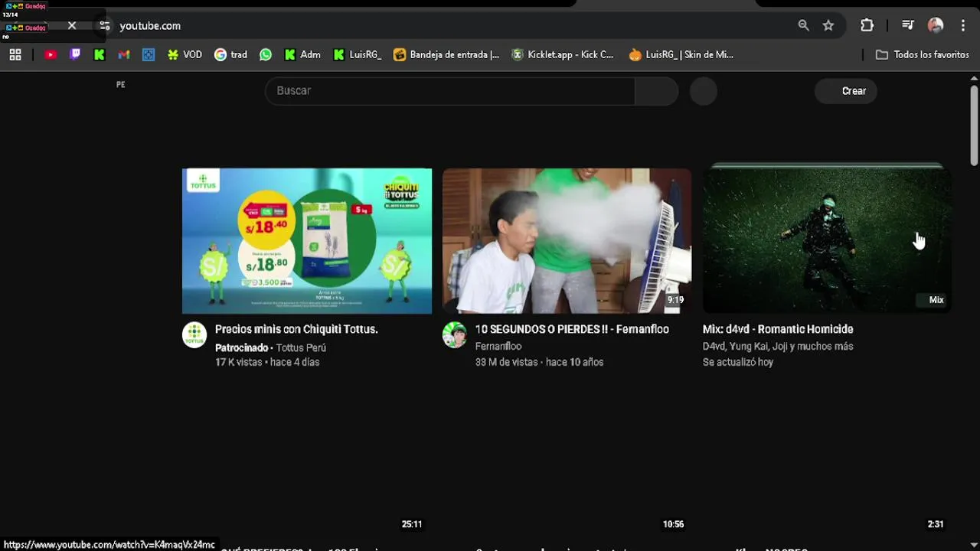This screenshot has height=551, width=980.
Task: Open the d4vd Romantic Homicide mix thumbnail
Action: click(827, 241)
